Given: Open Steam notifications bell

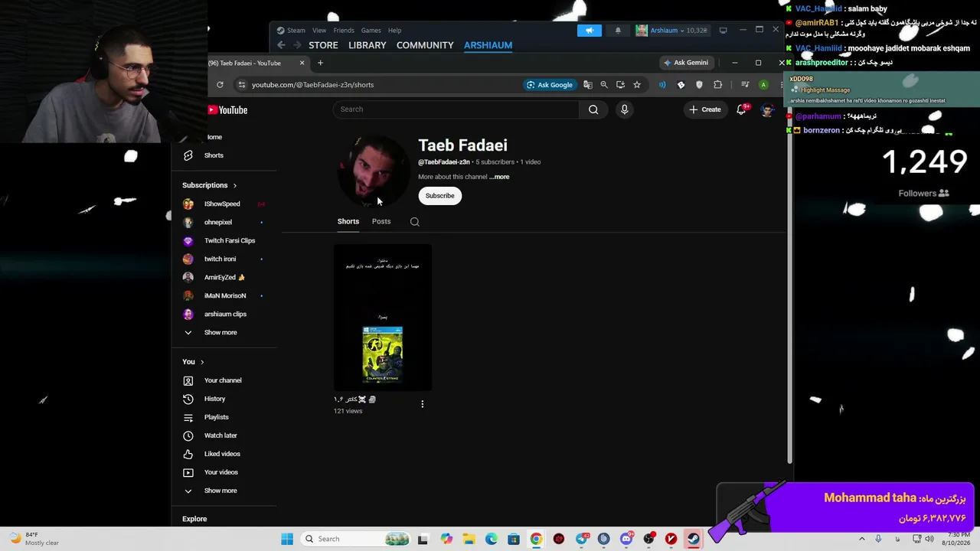Looking at the screenshot, I should (618, 31).
